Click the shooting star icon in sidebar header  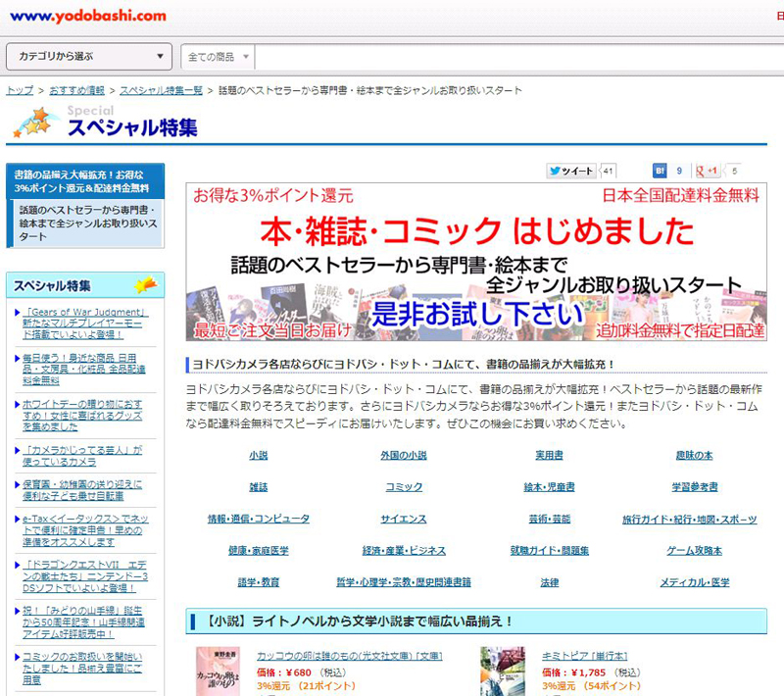click(145, 285)
